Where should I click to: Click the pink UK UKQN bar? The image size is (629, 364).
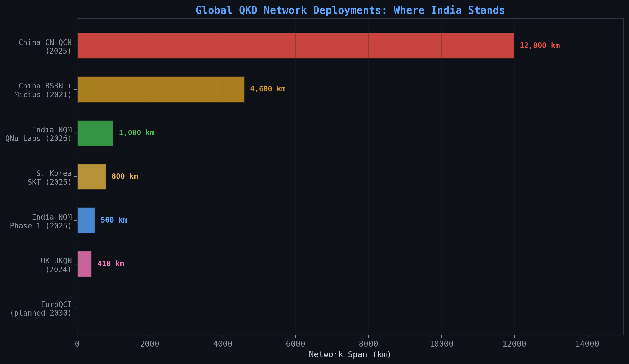(84, 264)
